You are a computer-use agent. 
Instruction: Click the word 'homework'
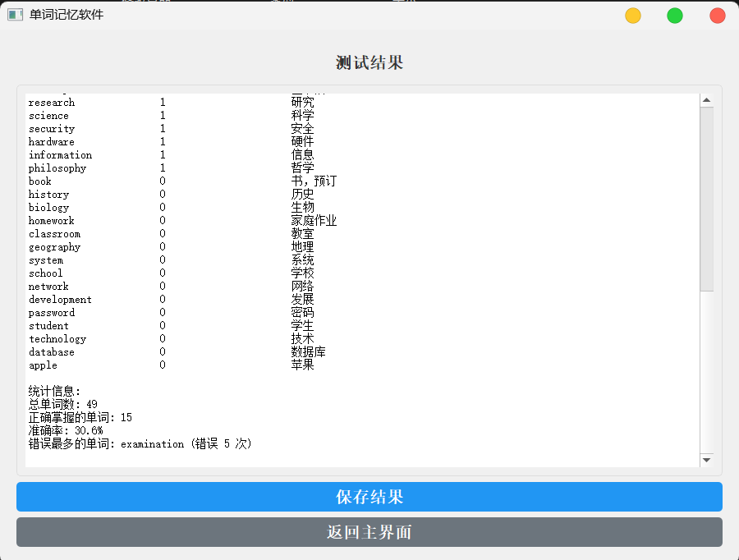(x=52, y=221)
